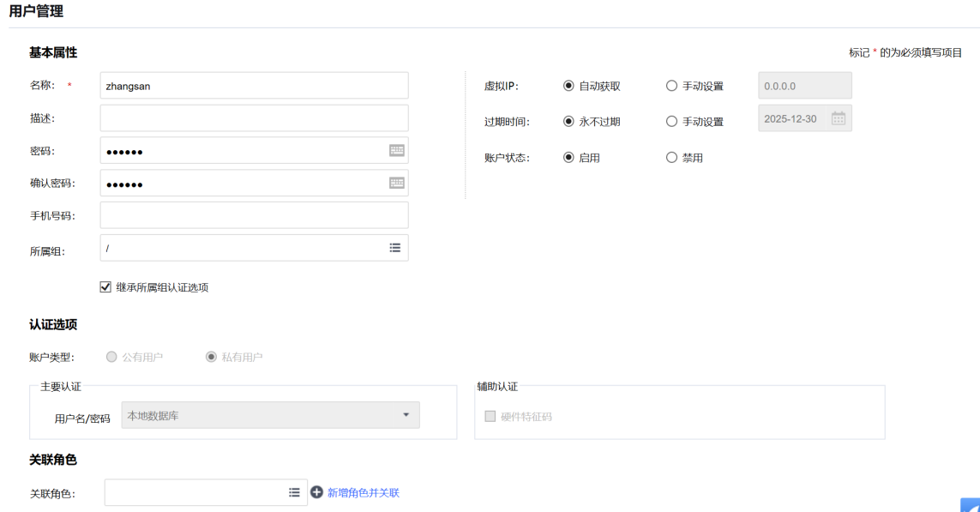980x512 pixels.
Task: Open virtual keyboard icon in 密码 field
Action: click(396, 150)
